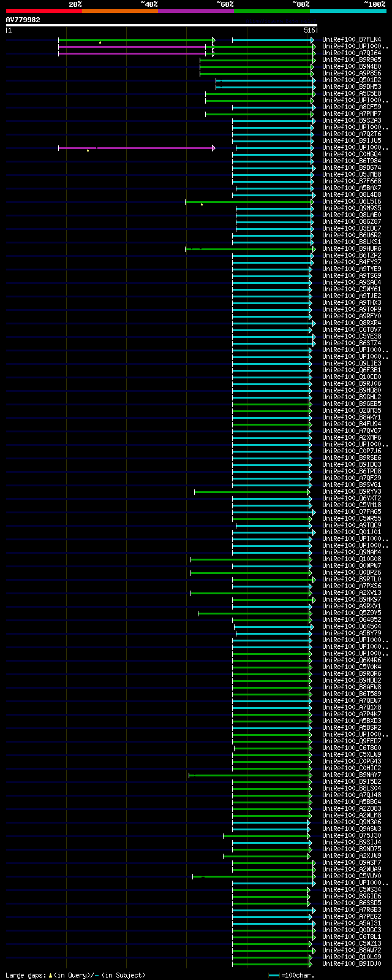Click the white query length bar ending at 516
The height and width of the screenshot is (980, 392).
point(162,25)
